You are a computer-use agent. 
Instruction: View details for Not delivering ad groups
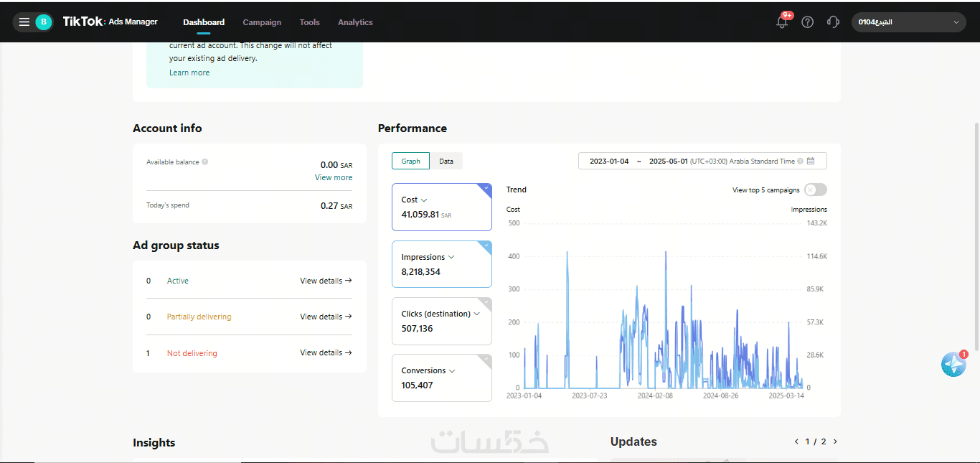coord(326,352)
